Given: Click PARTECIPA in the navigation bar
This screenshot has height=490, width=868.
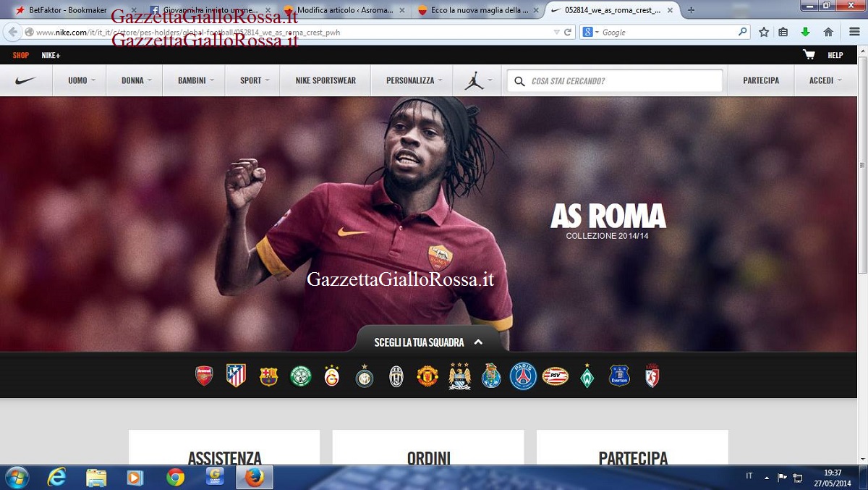Looking at the screenshot, I should point(761,80).
